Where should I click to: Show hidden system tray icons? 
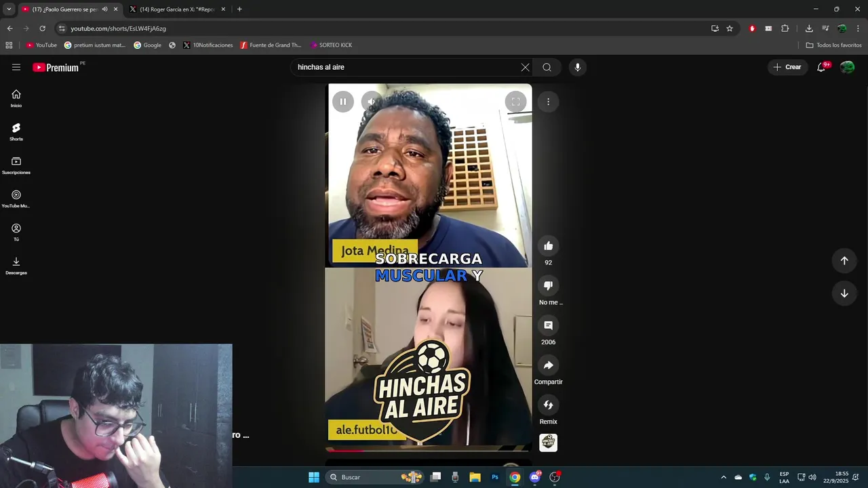(x=724, y=477)
